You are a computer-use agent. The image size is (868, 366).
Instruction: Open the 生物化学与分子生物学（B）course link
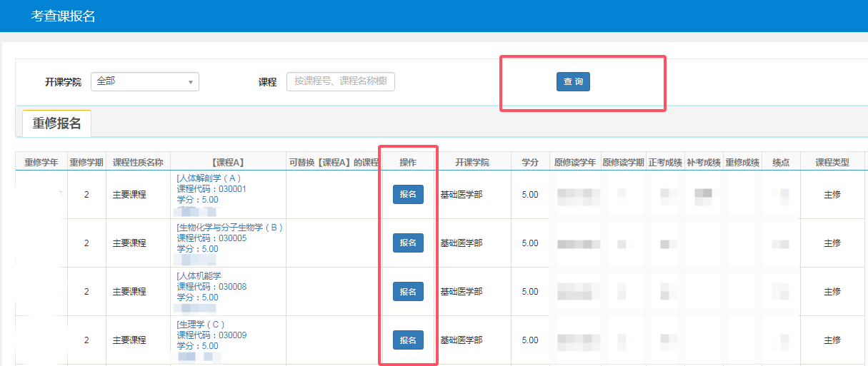[x=230, y=228]
